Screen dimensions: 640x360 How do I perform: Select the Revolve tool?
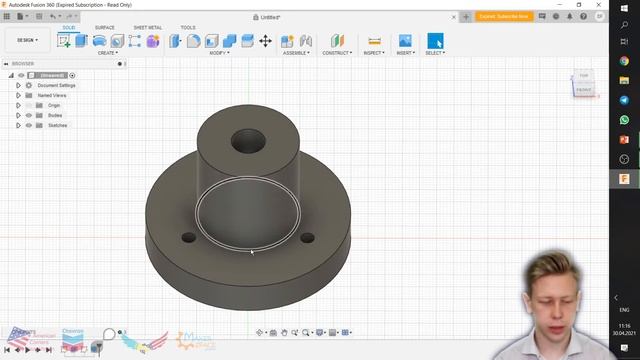tap(99, 41)
